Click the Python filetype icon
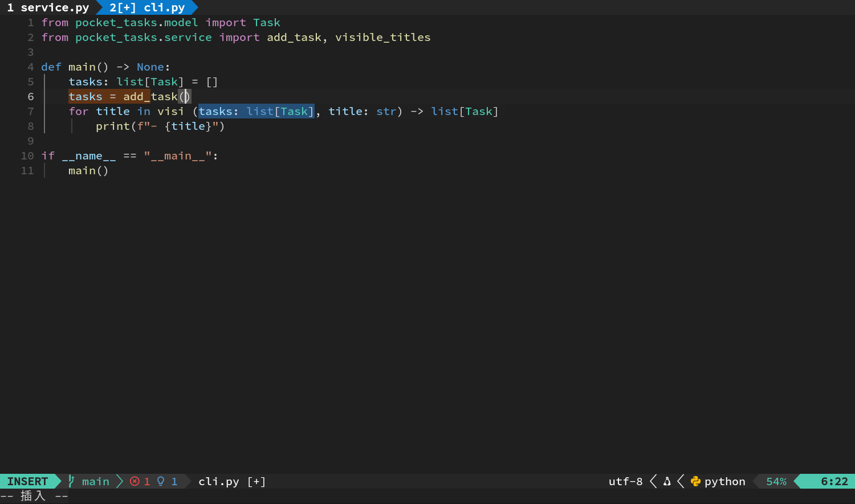This screenshot has height=504, width=855. 695,481
